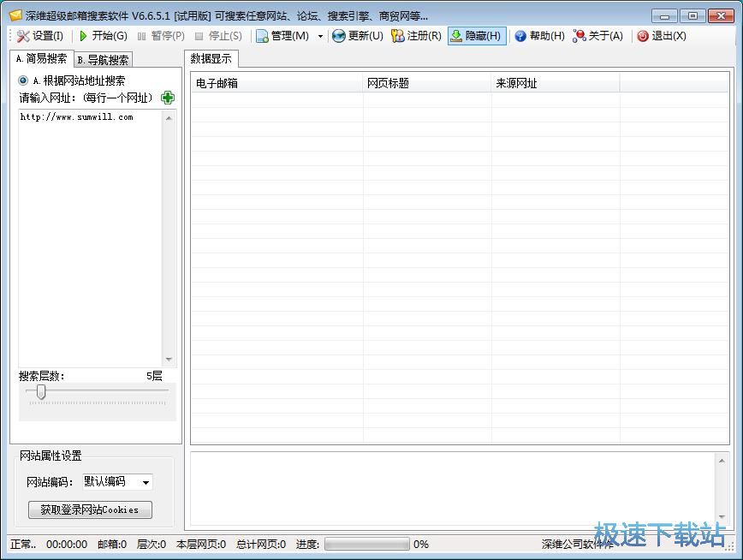The image size is (743, 560).
Task: Exit the program via 退出(X)
Action: click(662, 36)
